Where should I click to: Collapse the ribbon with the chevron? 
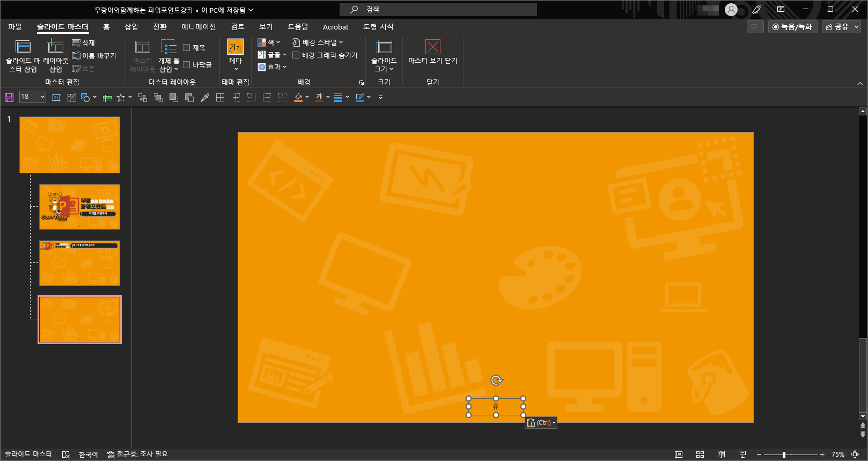[x=860, y=83]
